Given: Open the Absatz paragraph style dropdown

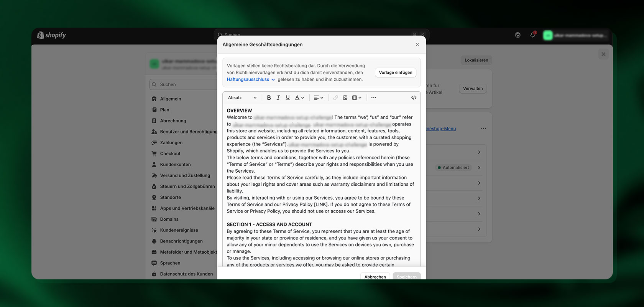Looking at the screenshot, I should click(242, 98).
